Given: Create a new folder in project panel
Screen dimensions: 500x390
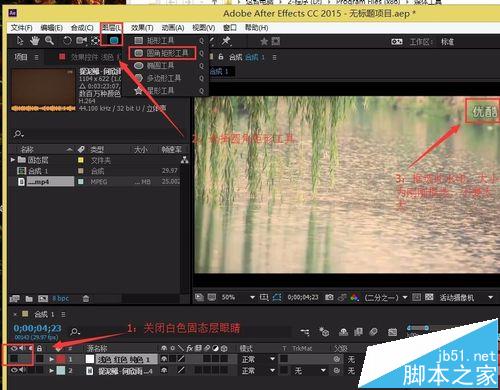Looking at the screenshot, I should point(29,299).
